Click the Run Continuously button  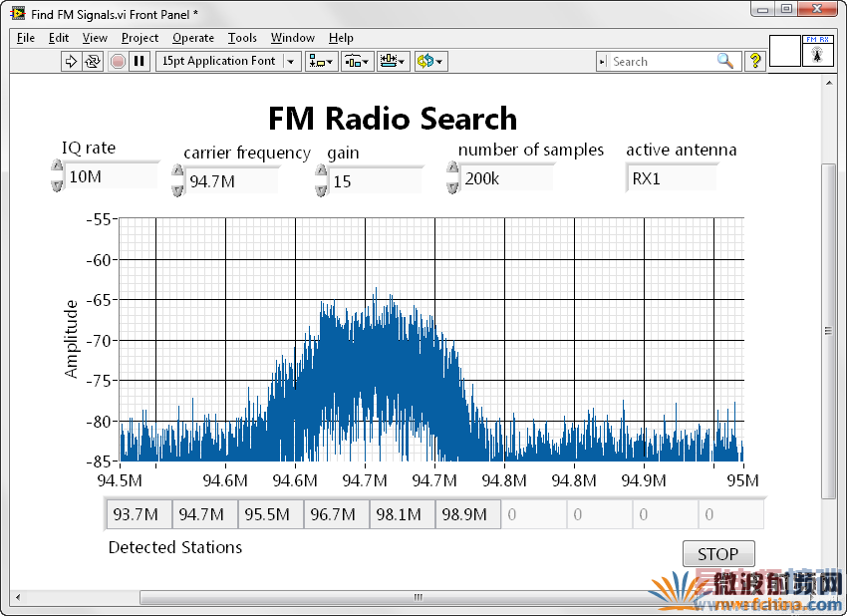[92, 61]
